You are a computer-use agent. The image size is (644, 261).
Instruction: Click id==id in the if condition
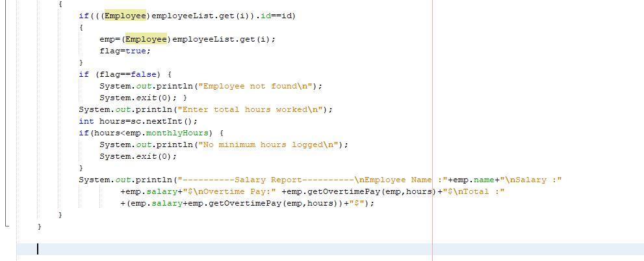(x=277, y=16)
